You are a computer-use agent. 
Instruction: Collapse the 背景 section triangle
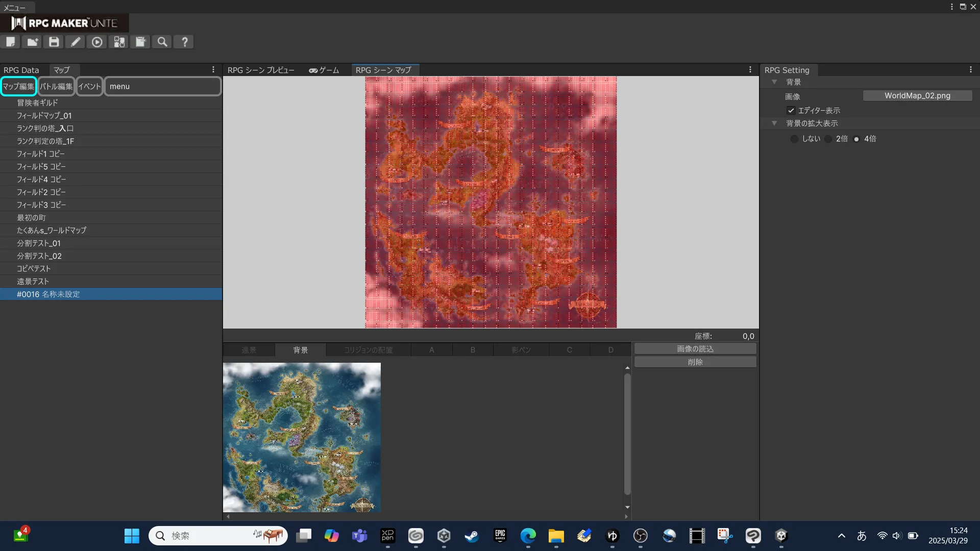[774, 82]
